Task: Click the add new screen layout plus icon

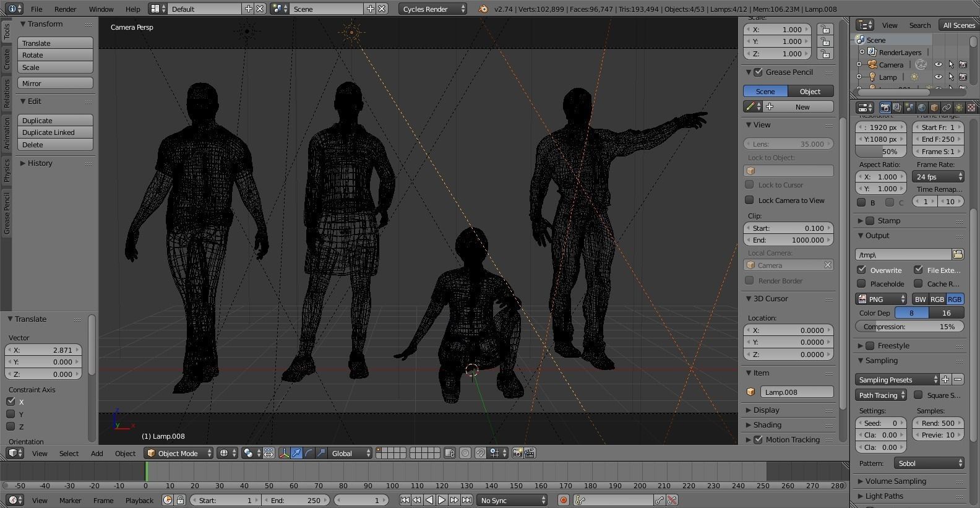Action: [x=249, y=9]
